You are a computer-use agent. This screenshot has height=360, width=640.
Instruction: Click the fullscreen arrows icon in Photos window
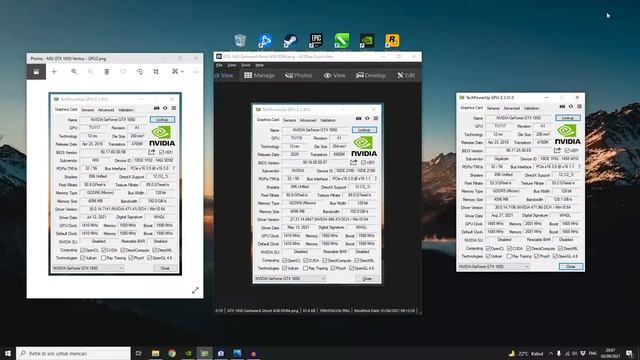195,290
